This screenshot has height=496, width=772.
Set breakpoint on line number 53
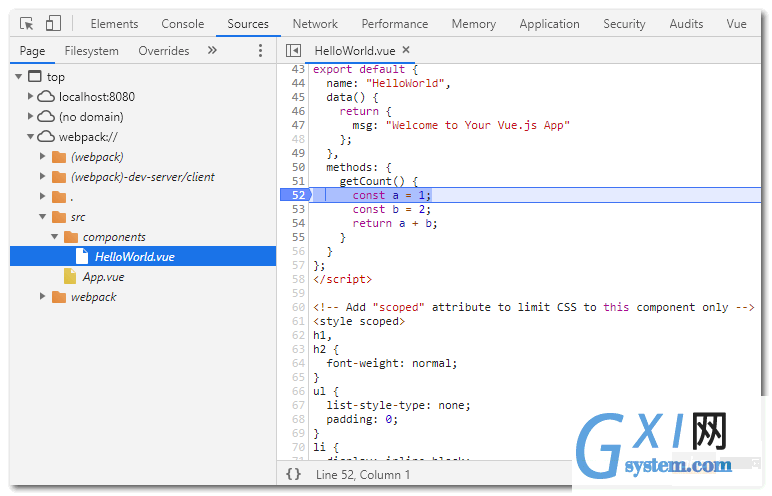tap(298, 209)
